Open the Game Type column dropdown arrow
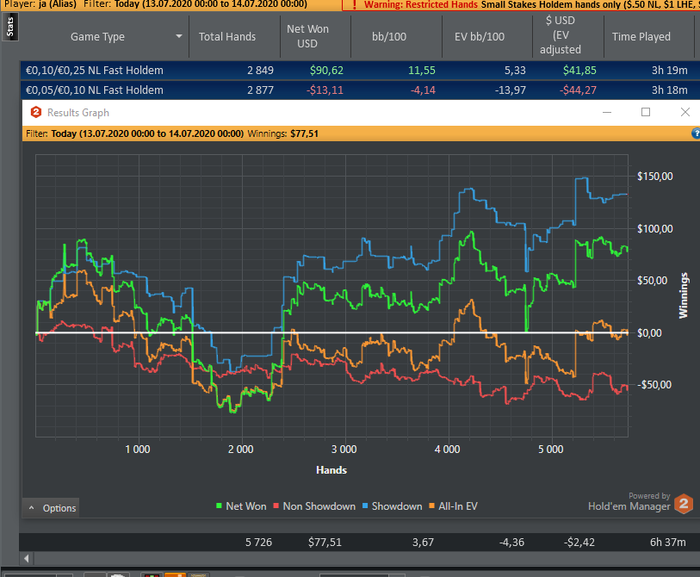This screenshot has height=577, width=700. tap(179, 36)
